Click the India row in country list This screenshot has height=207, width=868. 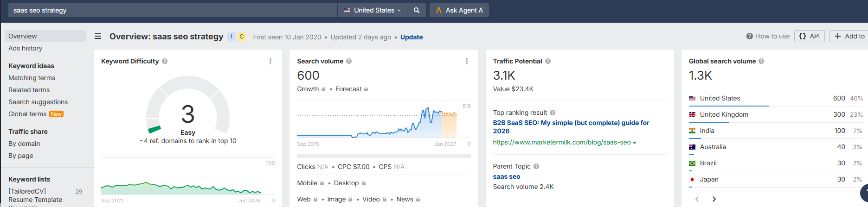click(x=776, y=131)
